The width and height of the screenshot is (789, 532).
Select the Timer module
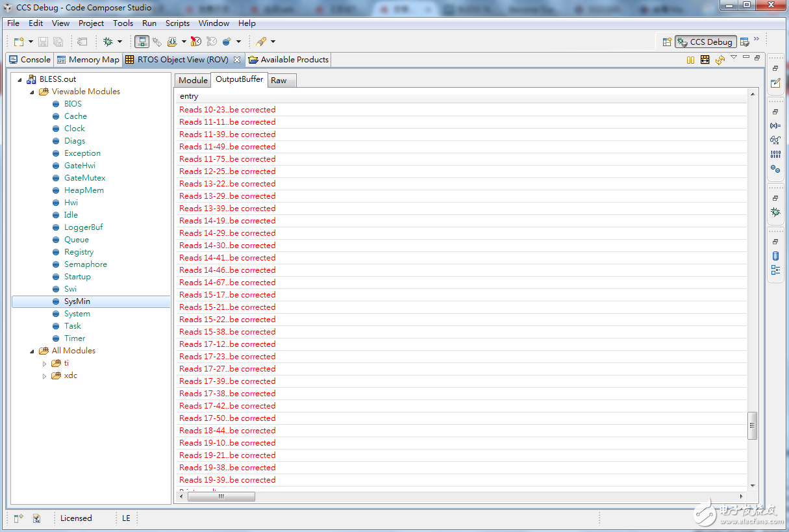pos(75,338)
